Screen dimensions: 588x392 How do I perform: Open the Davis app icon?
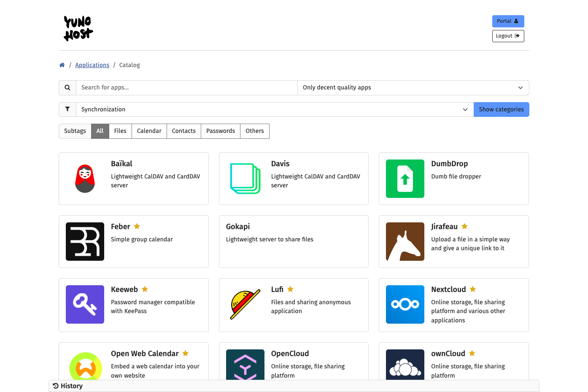245,178
